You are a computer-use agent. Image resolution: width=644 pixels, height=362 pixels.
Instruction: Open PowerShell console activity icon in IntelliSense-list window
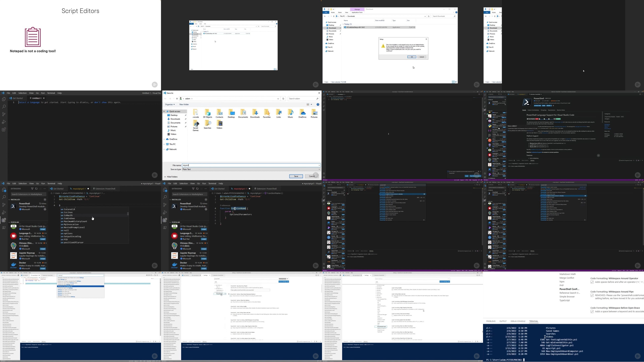click(4, 228)
